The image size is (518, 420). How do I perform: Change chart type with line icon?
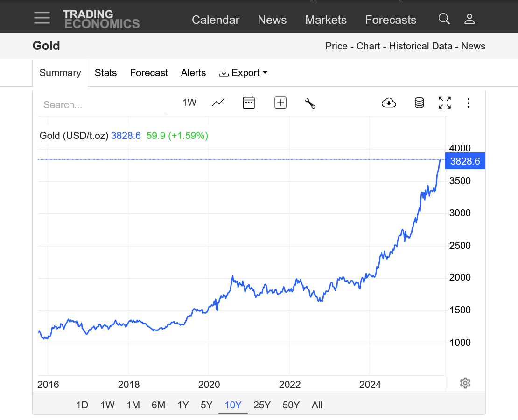click(x=218, y=103)
